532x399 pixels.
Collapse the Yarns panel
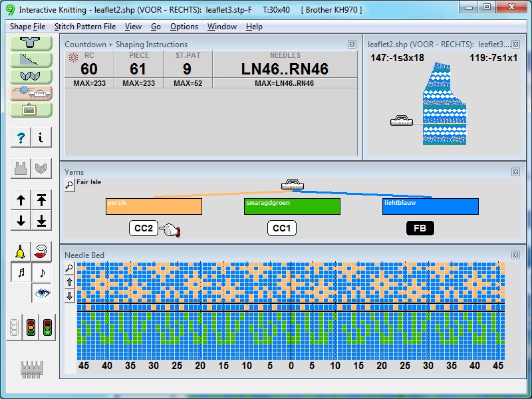516,171
